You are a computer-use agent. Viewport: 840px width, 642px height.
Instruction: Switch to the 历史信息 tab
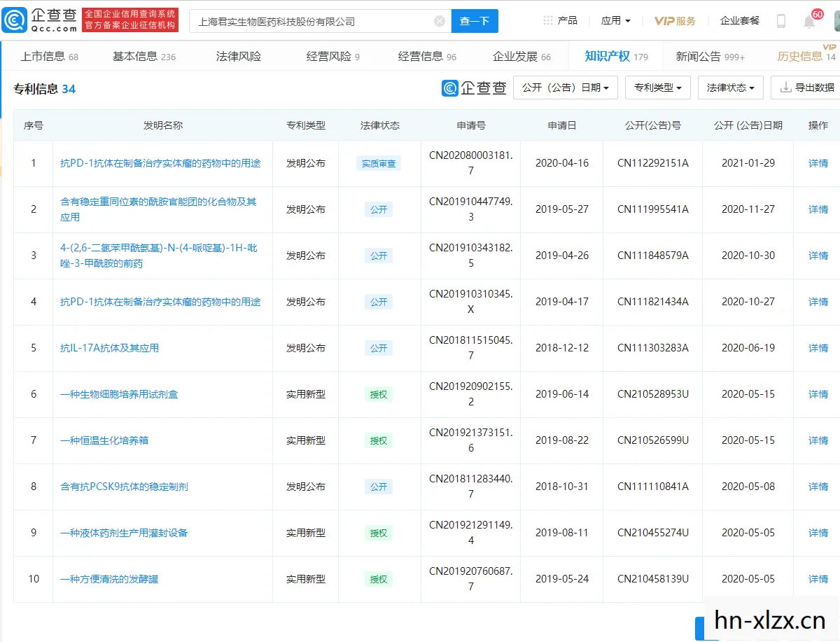click(x=806, y=56)
